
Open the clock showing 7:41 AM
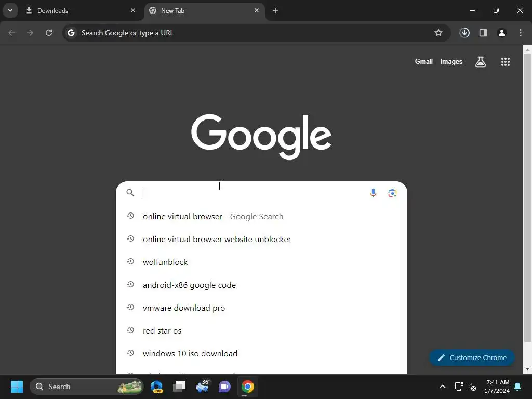tap(497, 387)
